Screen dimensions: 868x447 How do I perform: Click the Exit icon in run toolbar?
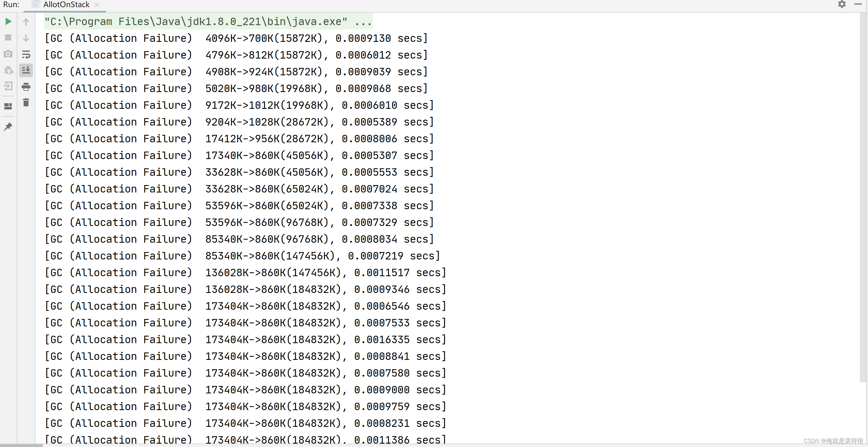coord(8,86)
